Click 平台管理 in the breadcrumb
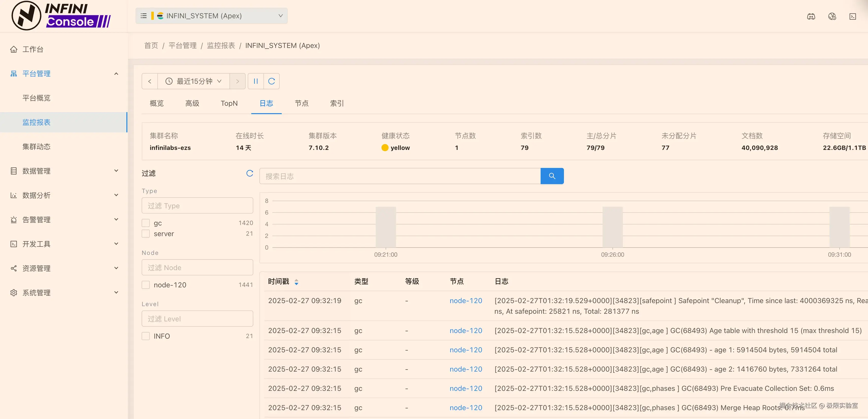 [x=182, y=45]
